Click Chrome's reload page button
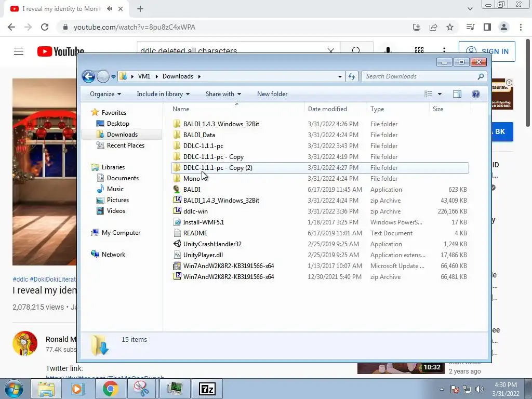 (45, 27)
